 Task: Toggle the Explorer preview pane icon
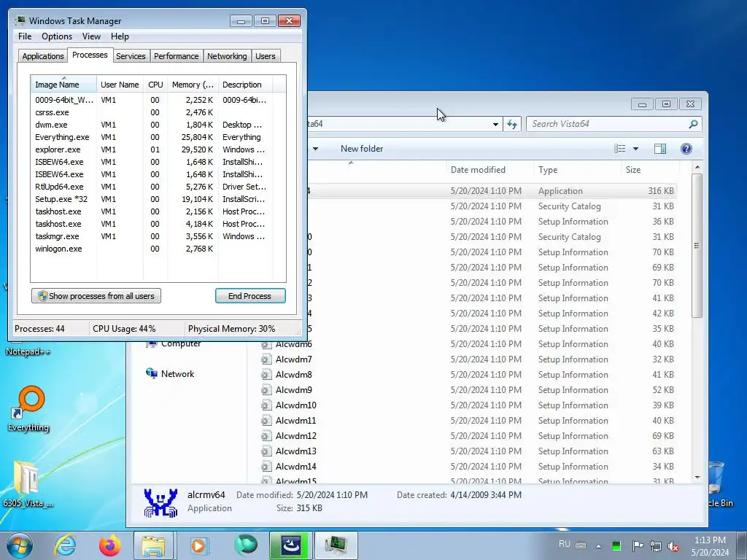(659, 149)
